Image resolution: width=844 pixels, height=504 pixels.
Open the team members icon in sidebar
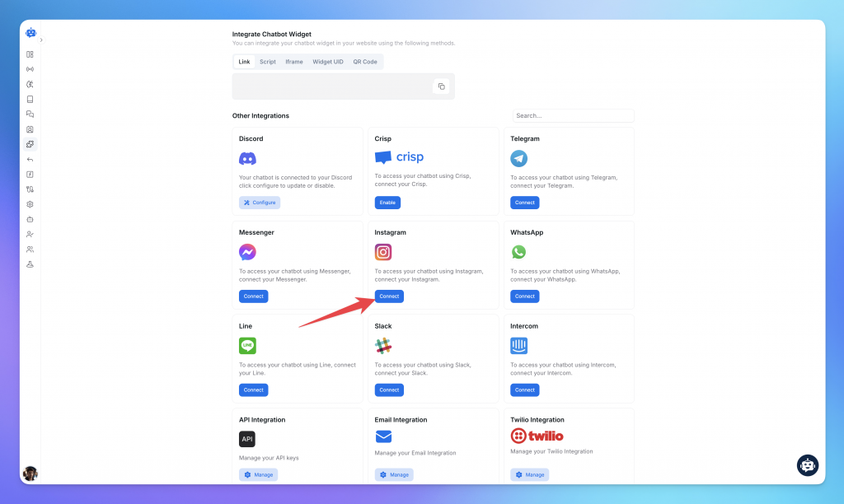(x=30, y=250)
